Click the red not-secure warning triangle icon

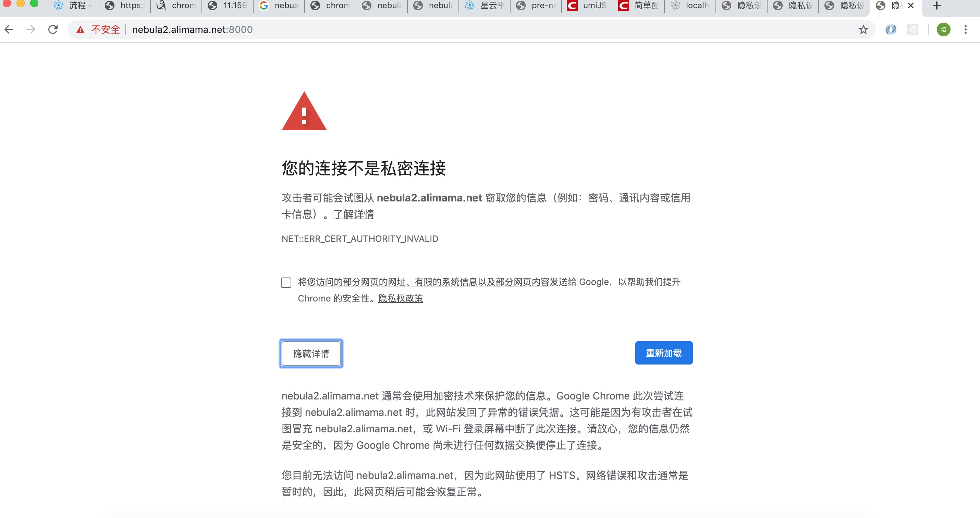click(80, 30)
